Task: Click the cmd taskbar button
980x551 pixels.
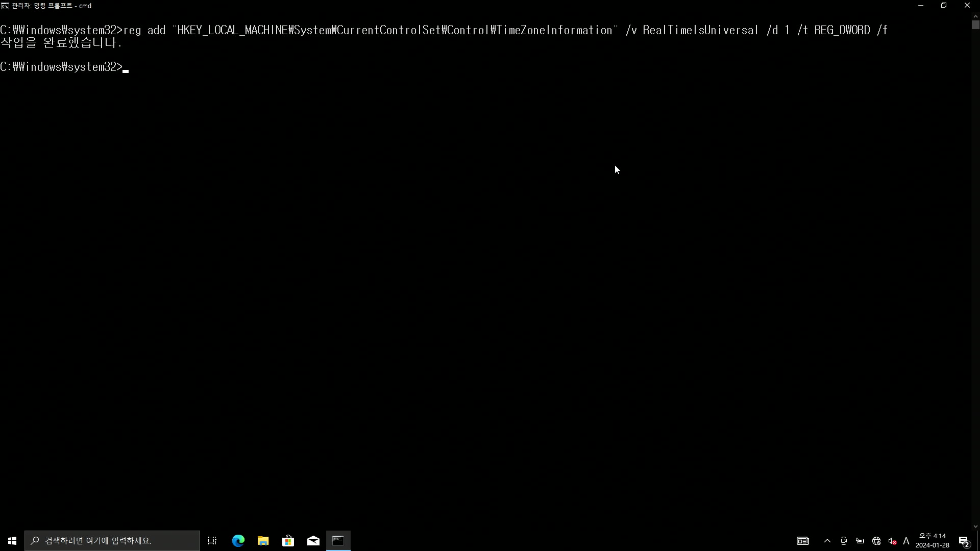Action: (338, 541)
